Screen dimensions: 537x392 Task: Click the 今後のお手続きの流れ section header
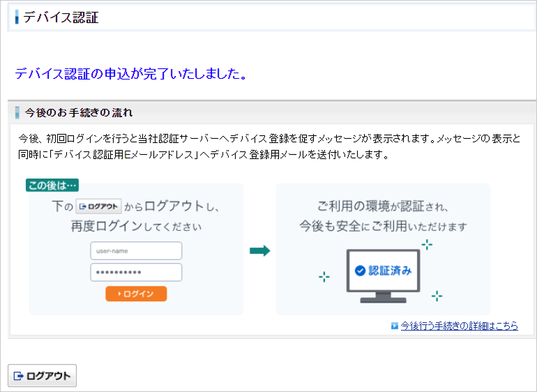pos(79,112)
